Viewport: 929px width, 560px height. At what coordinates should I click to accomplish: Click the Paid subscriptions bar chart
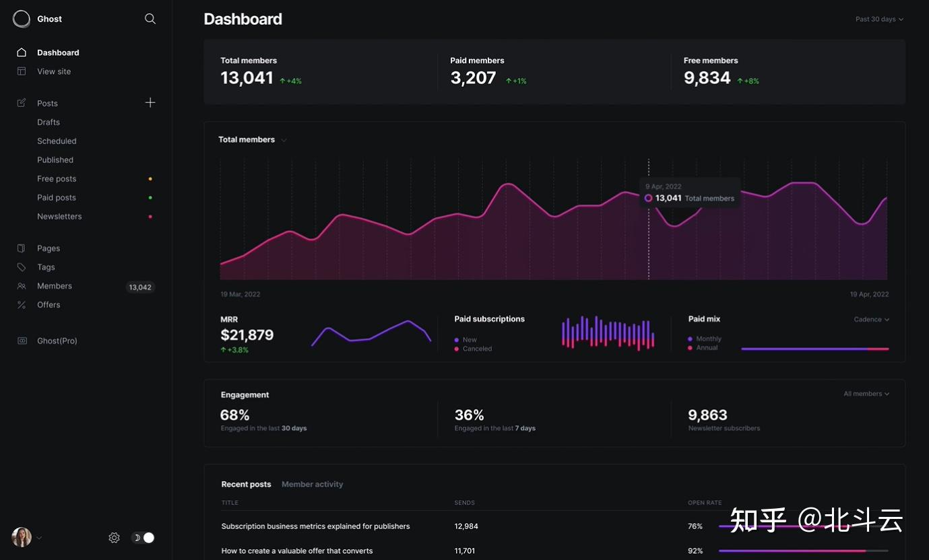click(x=608, y=333)
